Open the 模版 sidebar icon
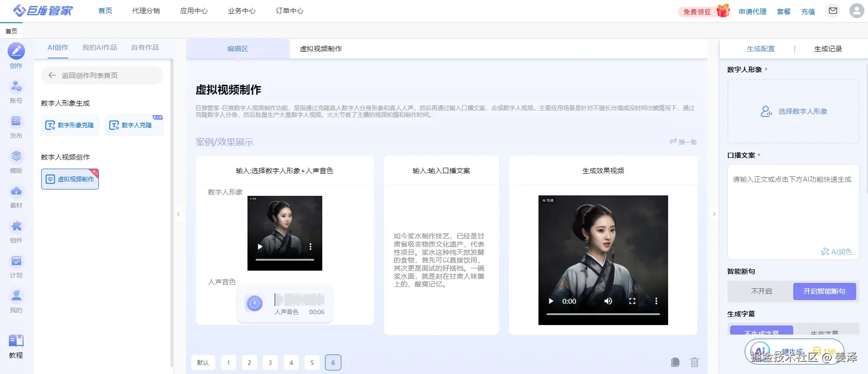This screenshot has height=374, width=868. (16, 156)
